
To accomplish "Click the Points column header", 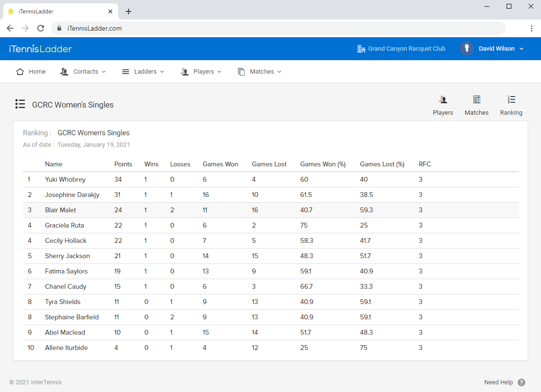I will (x=123, y=164).
